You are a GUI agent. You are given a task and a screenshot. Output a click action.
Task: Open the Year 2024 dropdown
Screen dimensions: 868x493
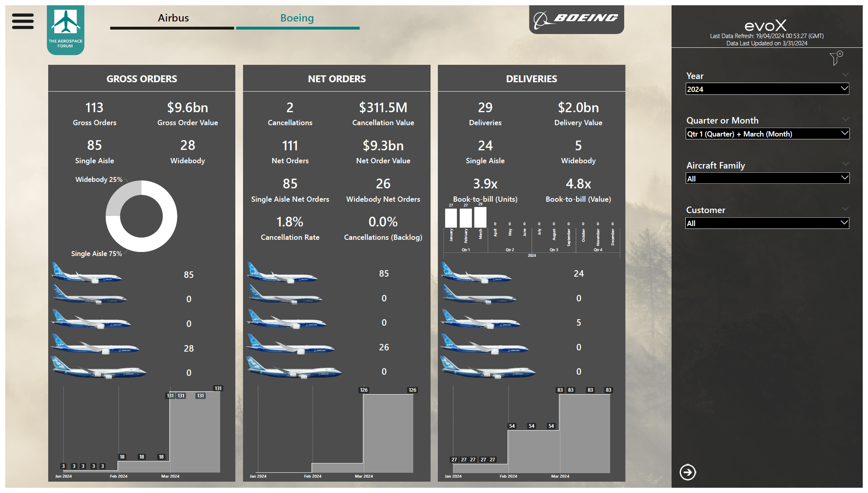(x=767, y=89)
